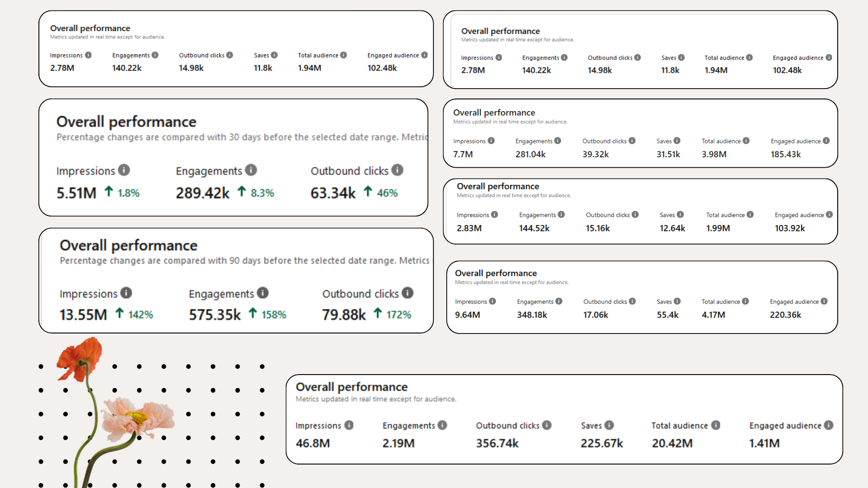This screenshot has height=488, width=868.
Task: Click the 142% Impressions increase indicator
Action: click(140, 314)
